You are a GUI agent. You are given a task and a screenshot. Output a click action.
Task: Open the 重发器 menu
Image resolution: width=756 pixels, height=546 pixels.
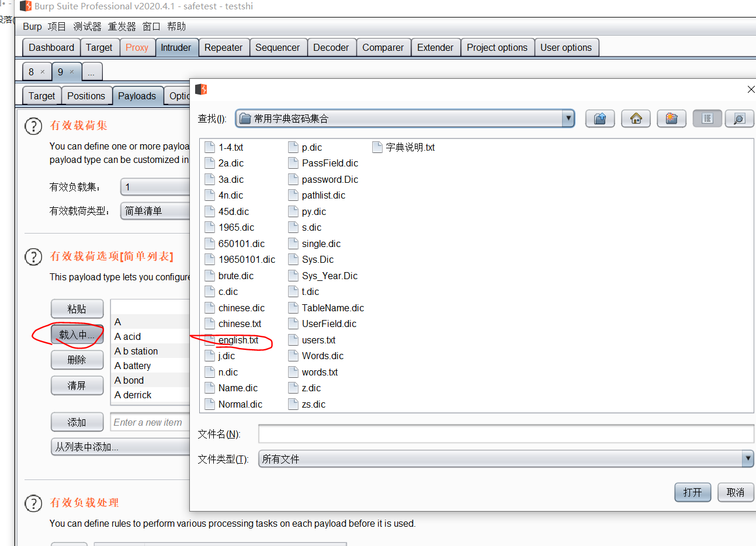click(x=122, y=26)
